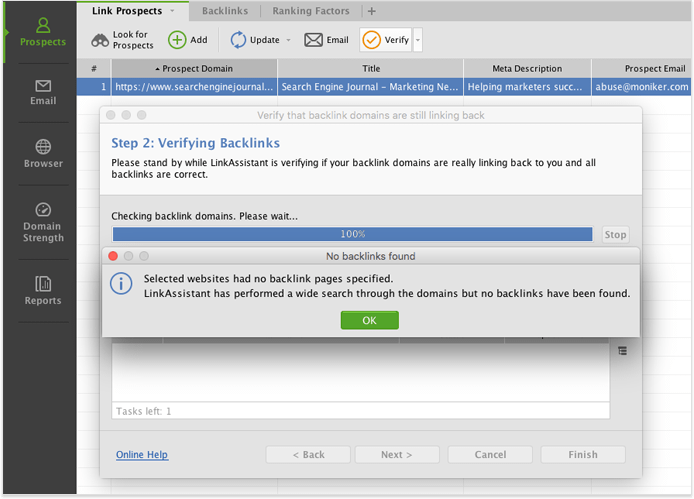Open the Link Prospects tab dropdown arrow

pos(173,11)
